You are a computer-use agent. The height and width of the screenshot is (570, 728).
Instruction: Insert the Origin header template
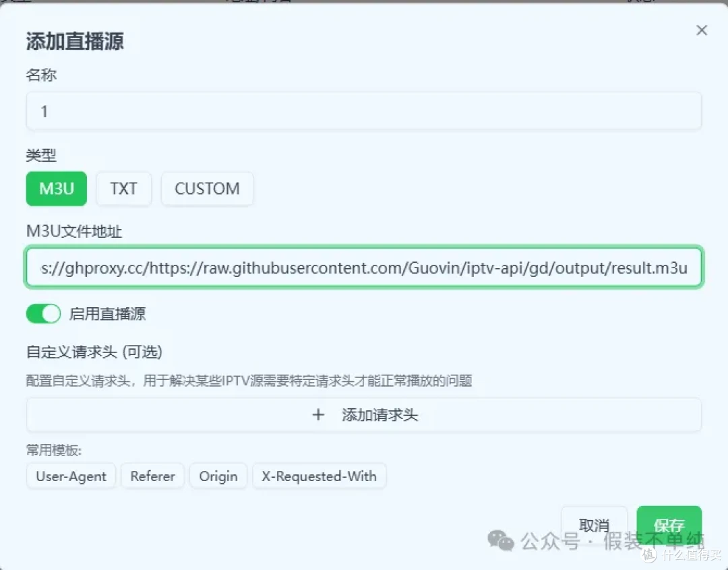(218, 476)
